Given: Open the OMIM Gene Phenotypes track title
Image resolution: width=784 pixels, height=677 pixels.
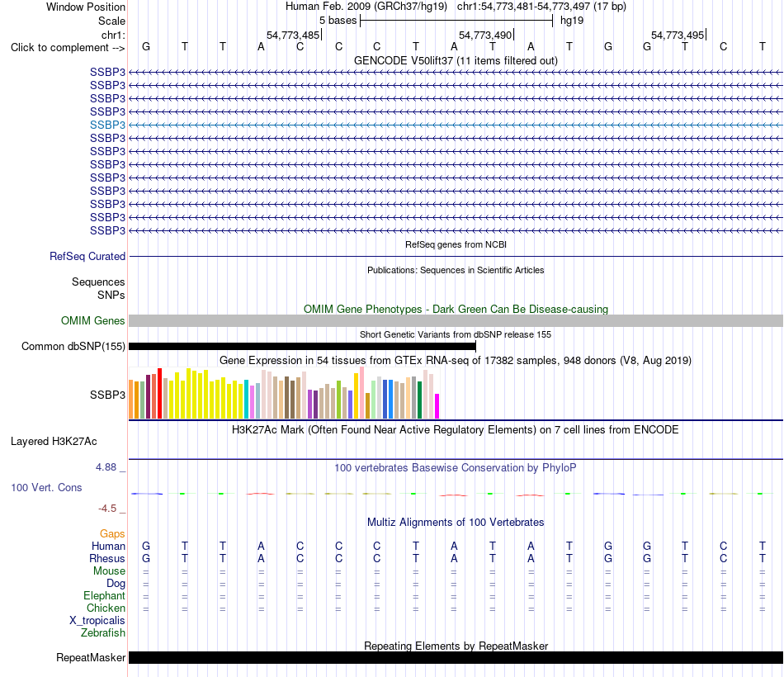Looking at the screenshot, I should click(x=456, y=310).
